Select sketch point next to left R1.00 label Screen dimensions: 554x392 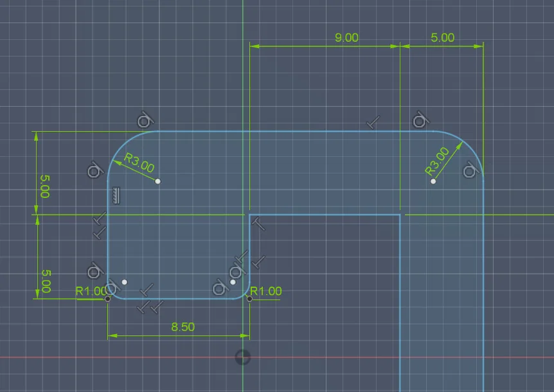coord(107,299)
